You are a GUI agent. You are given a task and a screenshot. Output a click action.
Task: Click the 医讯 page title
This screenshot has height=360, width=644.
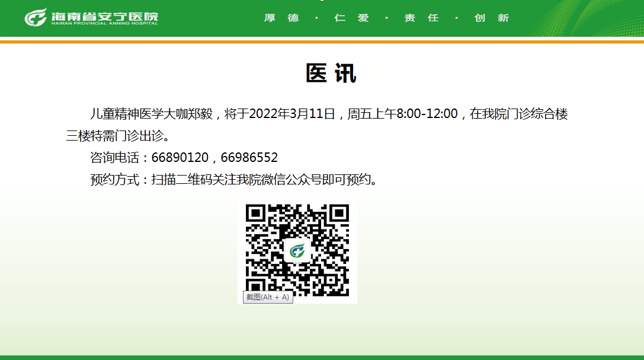[331, 73]
